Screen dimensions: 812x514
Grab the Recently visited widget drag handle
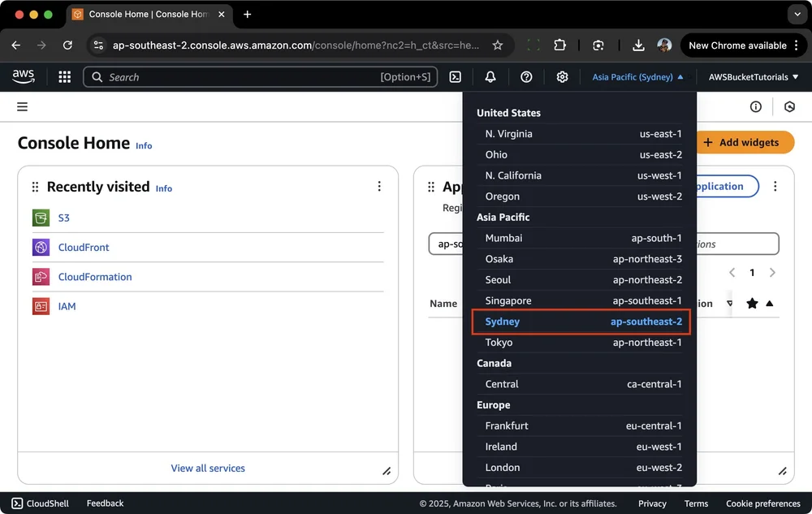(x=35, y=187)
